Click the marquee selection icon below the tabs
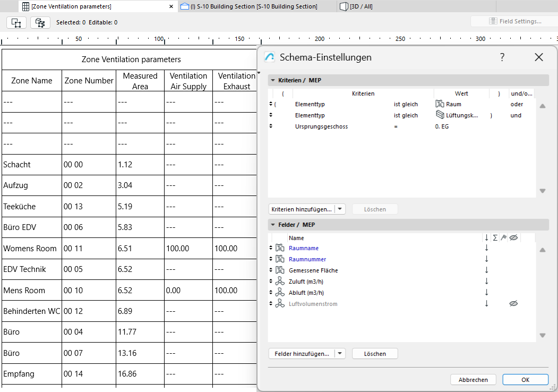 (x=16, y=23)
